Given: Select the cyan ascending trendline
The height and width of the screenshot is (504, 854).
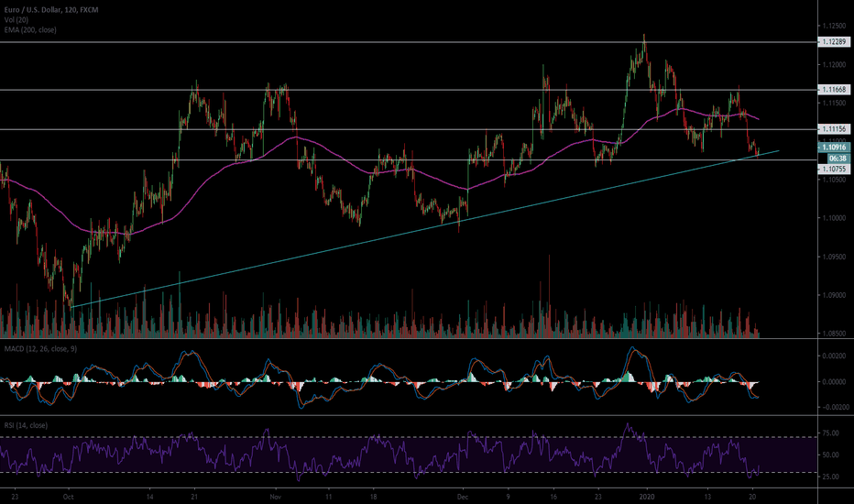Looking at the screenshot, I should tap(367, 240).
